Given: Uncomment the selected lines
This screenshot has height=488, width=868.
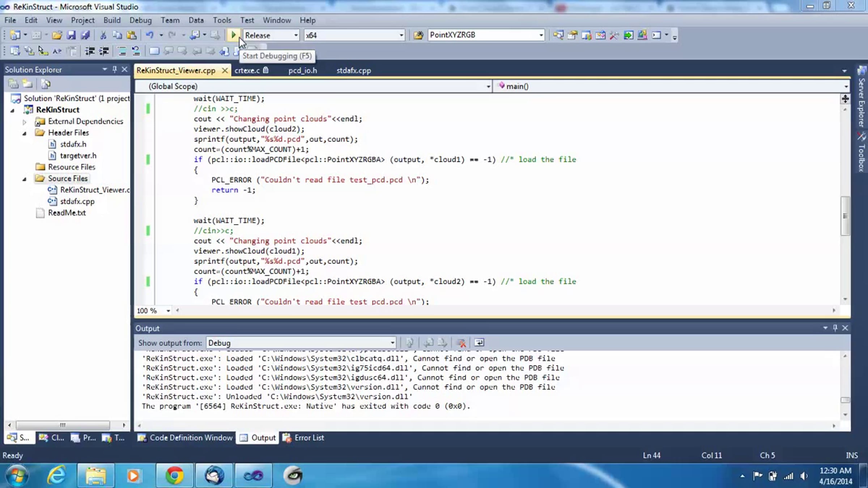Looking at the screenshot, I should (x=136, y=51).
